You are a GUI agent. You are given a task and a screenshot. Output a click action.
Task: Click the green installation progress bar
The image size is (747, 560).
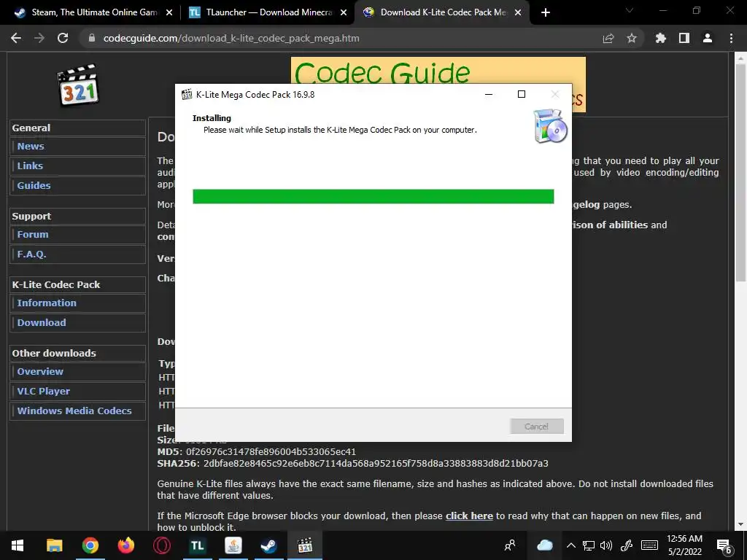373,196
